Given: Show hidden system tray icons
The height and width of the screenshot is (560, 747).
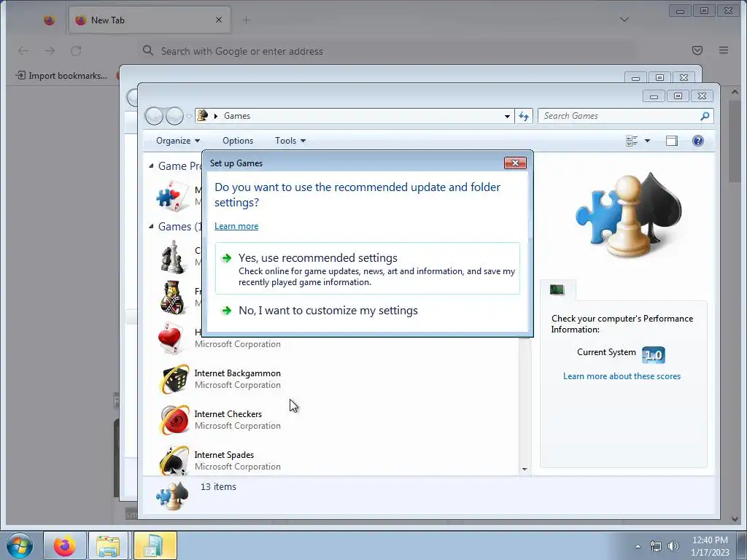Looking at the screenshot, I should [638, 546].
